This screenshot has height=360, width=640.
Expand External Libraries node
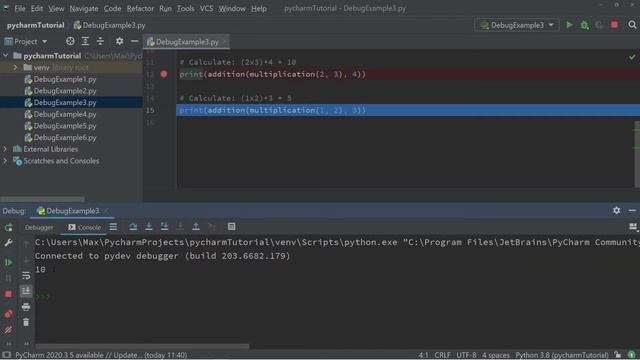pyautogui.click(x=5, y=149)
